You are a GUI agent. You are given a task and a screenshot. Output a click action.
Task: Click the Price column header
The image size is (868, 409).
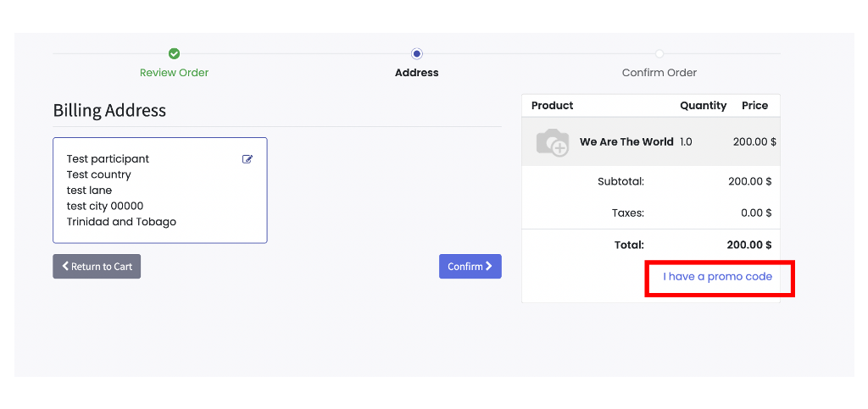click(x=754, y=106)
